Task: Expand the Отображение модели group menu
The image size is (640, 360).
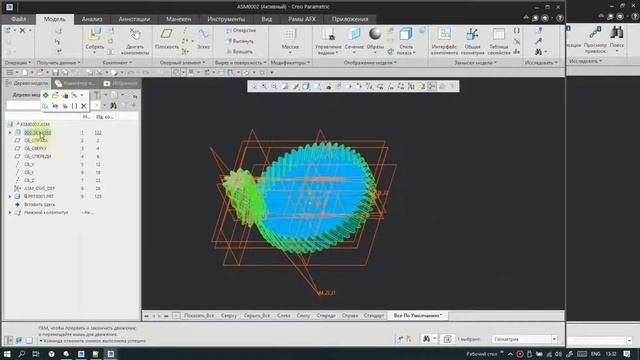Action: 370,62
